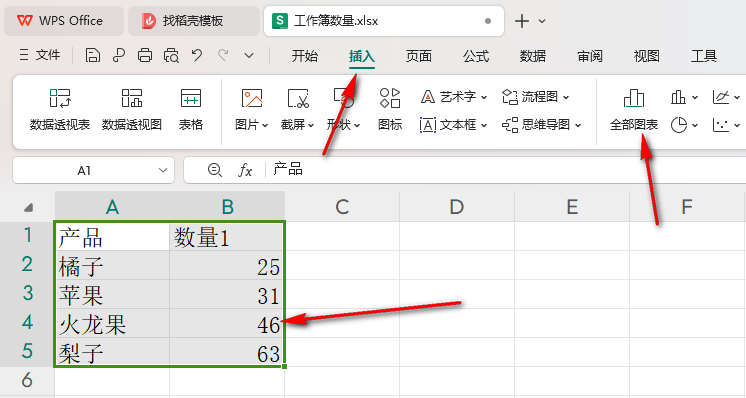Open the 截屏 screenshot tool
The width and height of the screenshot is (746, 398).
(298, 109)
